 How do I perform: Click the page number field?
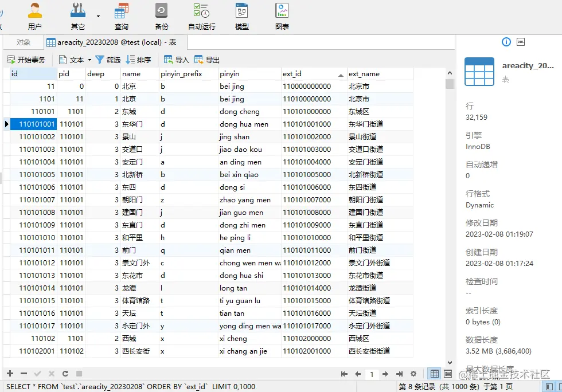coord(372,374)
